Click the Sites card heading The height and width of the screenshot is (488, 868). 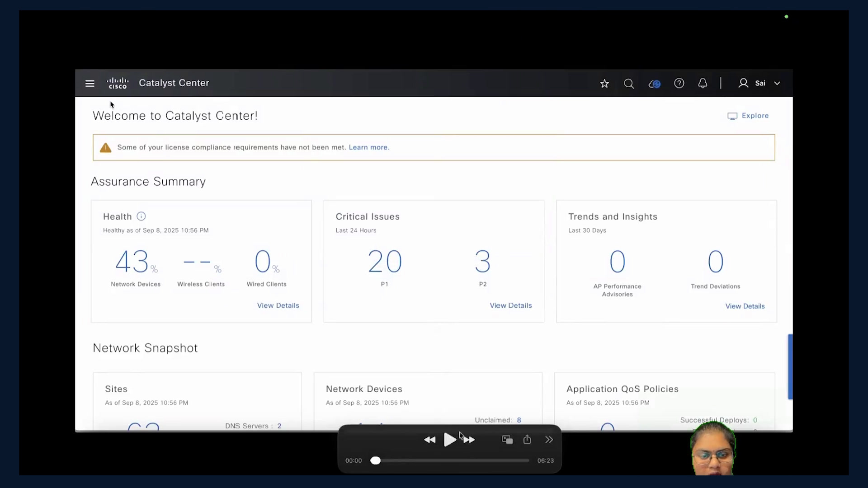point(116,389)
